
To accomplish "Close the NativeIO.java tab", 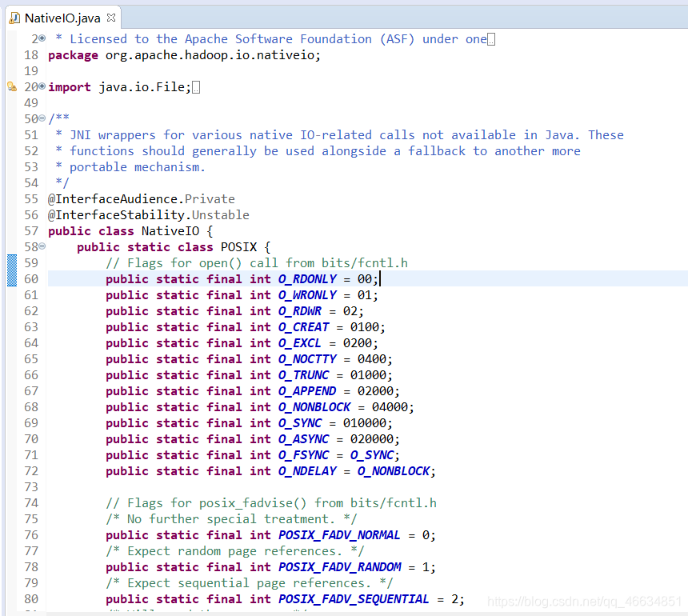I will pyautogui.click(x=110, y=15).
